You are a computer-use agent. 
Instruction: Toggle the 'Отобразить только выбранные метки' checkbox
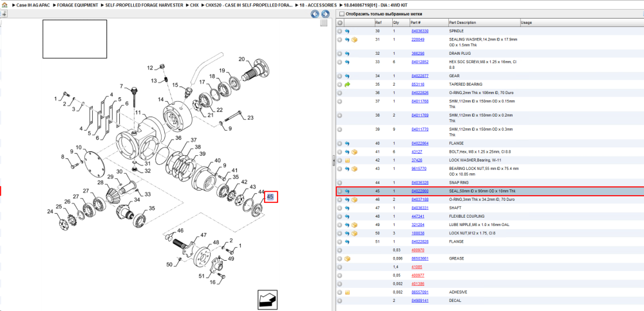coord(341,14)
